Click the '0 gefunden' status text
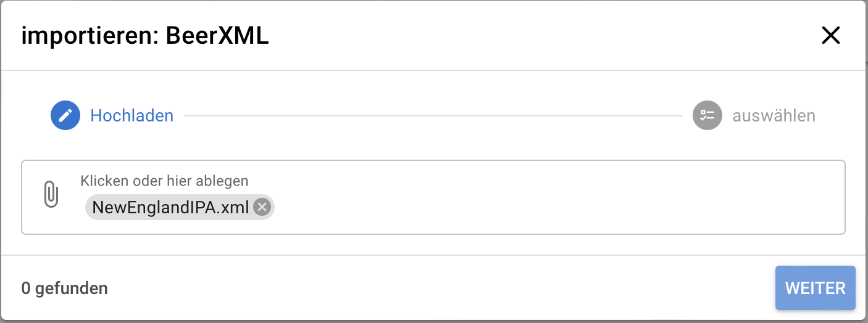Viewport: 868px width, 323px height. (x=64, y=288)
